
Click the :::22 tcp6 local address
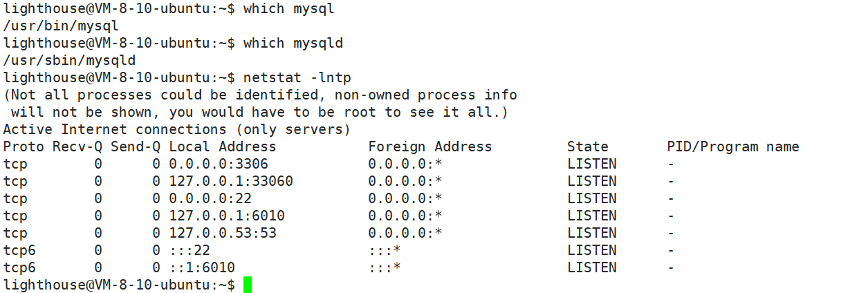(x=190, y=250)
